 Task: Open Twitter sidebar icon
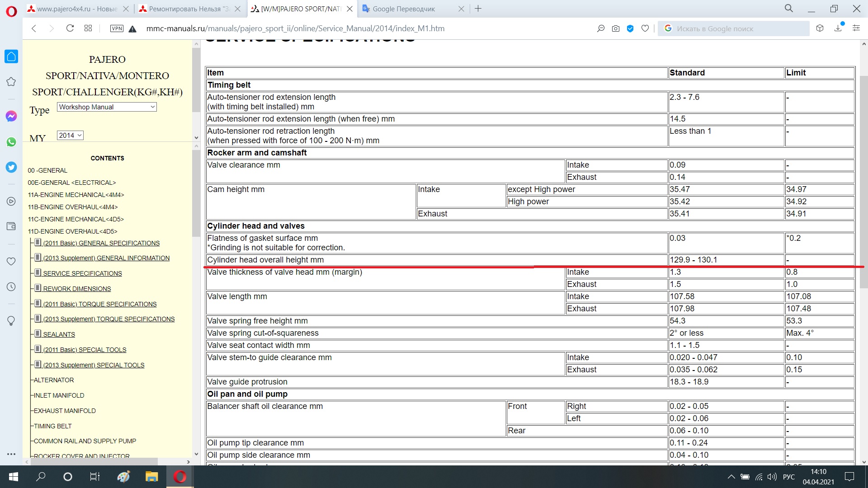(x=11, y=167)
